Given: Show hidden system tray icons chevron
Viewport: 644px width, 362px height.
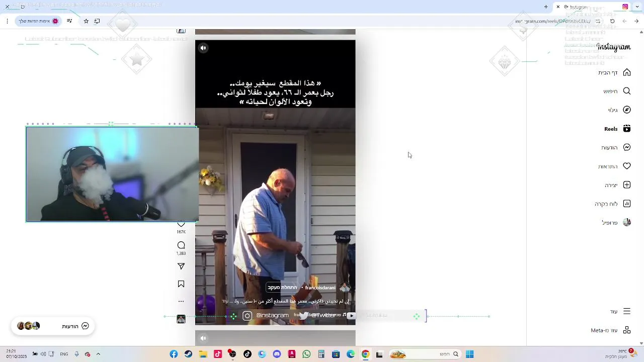Looking at the screenshot, I should pos(98,354).
